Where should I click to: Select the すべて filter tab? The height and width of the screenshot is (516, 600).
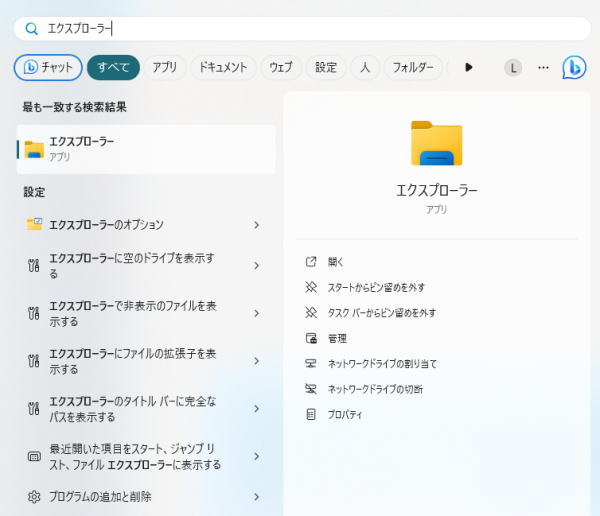click(x=113, y=67)
